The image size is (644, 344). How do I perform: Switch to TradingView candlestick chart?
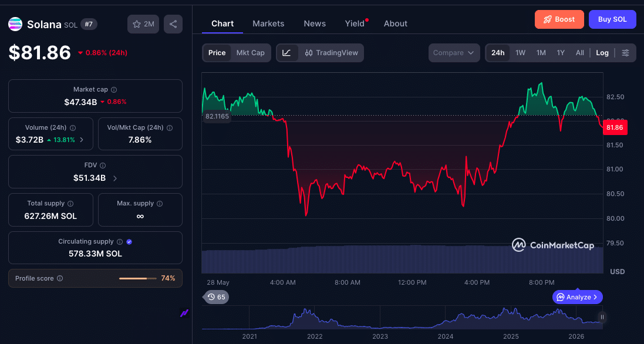click(331, 53)
